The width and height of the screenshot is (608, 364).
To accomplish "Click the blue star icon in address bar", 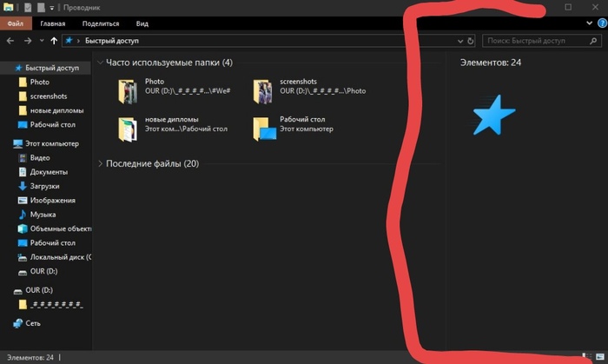I will point(69,40).
